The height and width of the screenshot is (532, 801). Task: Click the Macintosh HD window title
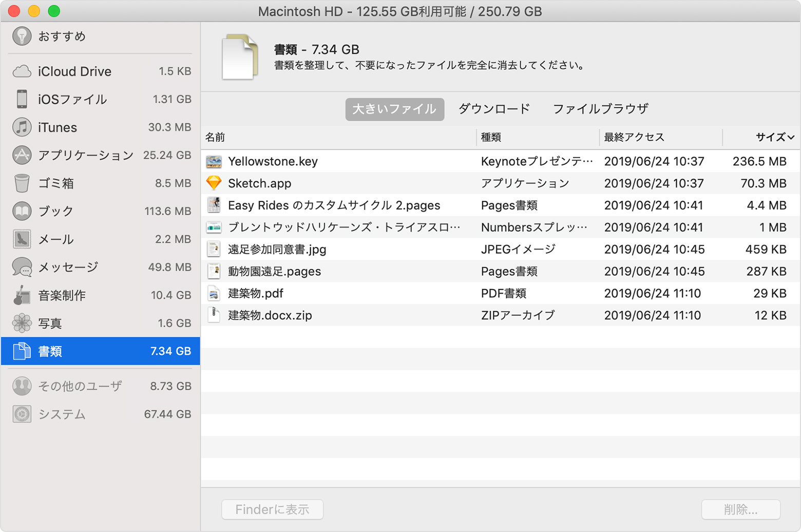pyautogui.click(x=400, y=11)
